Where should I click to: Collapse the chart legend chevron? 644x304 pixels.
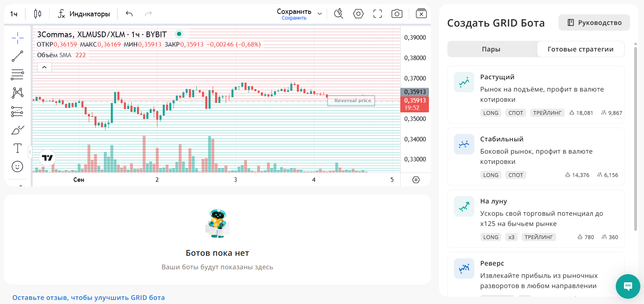[x=45, y=67]
